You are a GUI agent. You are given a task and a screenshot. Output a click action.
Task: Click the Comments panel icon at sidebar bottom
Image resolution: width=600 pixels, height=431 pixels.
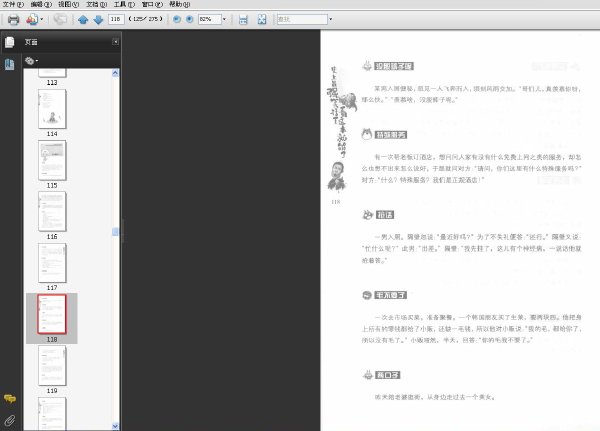pos(10,399)
